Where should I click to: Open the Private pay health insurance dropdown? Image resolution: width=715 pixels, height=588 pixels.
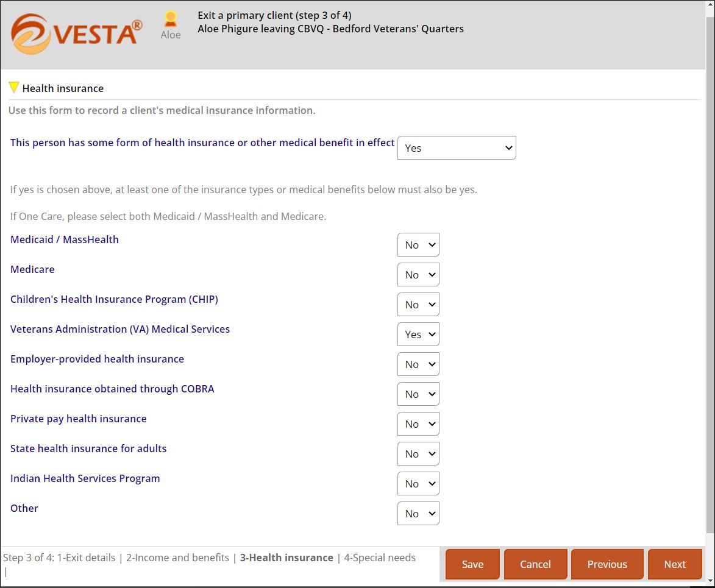click(x=418, y=424)
